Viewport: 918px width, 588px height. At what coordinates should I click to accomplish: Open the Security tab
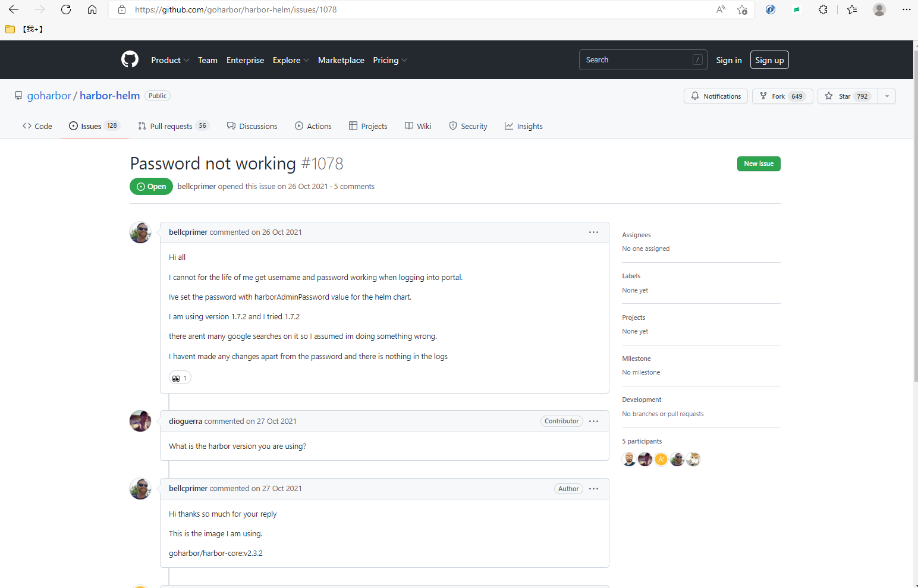[x=468, y=126]
